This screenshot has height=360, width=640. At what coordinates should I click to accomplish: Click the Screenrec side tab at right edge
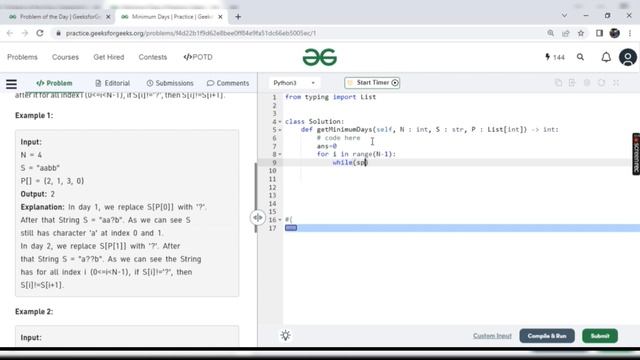636,154
